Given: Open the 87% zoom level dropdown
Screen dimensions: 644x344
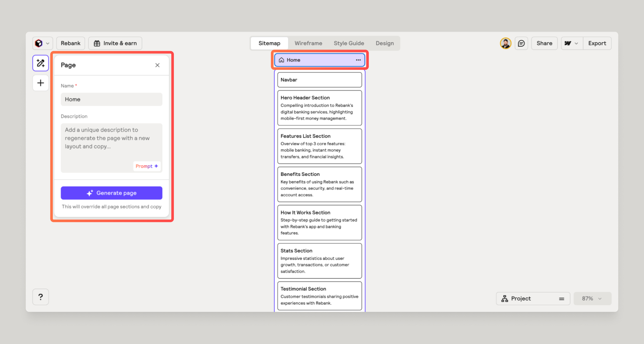Looking at the screenshot, I should click(x=592, y=298).
